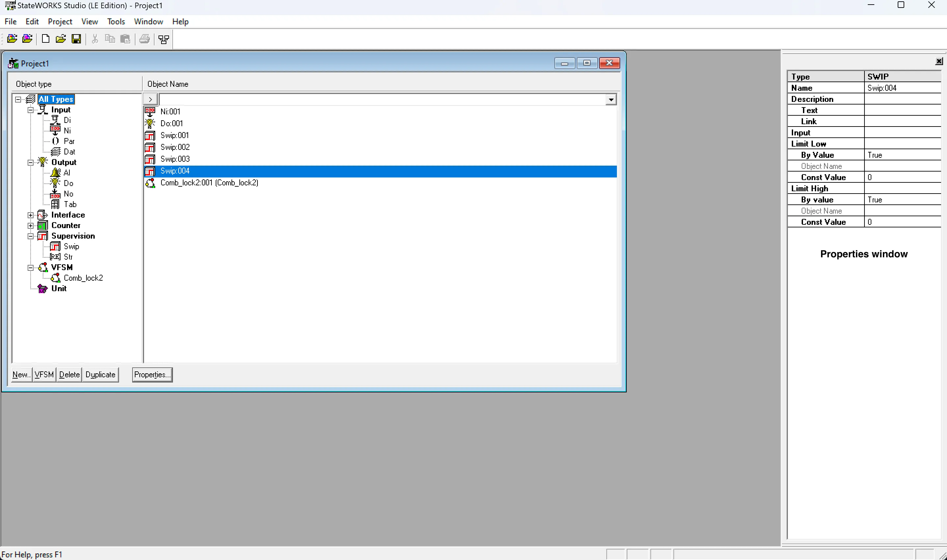Click the Copy toolbar icon

pos(110,39)
